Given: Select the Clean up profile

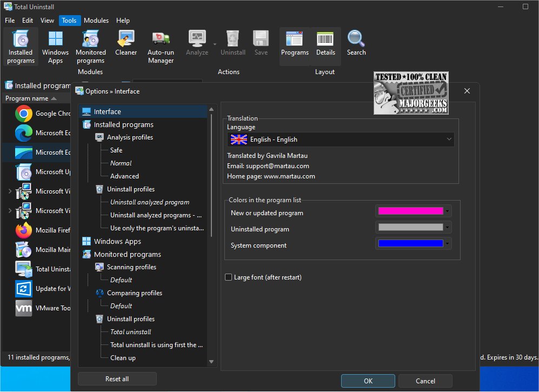Looking at the screenshot, I should point(123,358).
